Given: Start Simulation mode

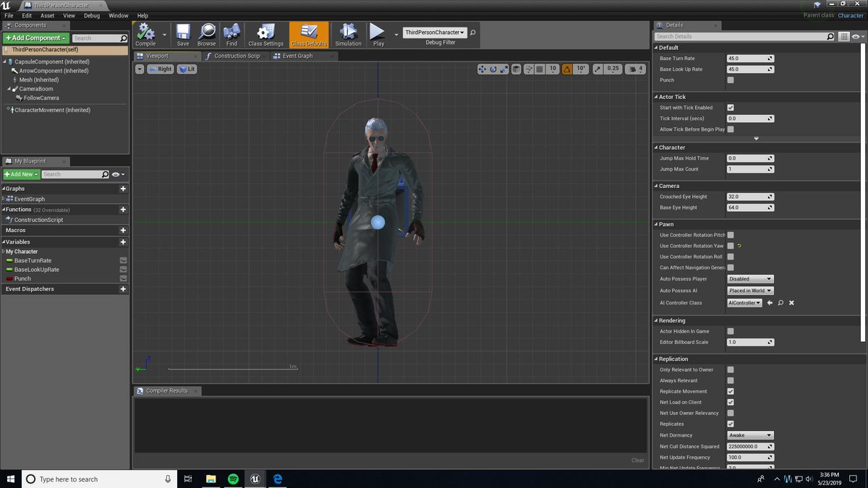Looking at the screenshot, I should pos(348,34).
